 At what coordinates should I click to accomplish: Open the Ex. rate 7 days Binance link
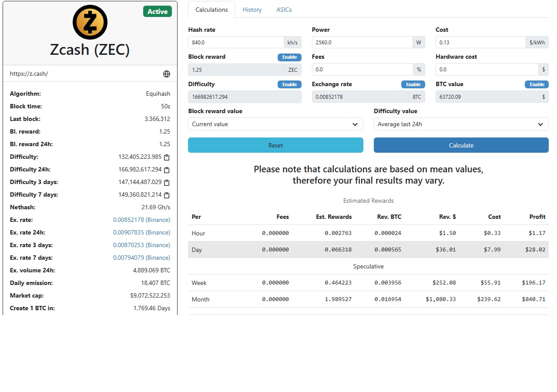tap(141, 258)
